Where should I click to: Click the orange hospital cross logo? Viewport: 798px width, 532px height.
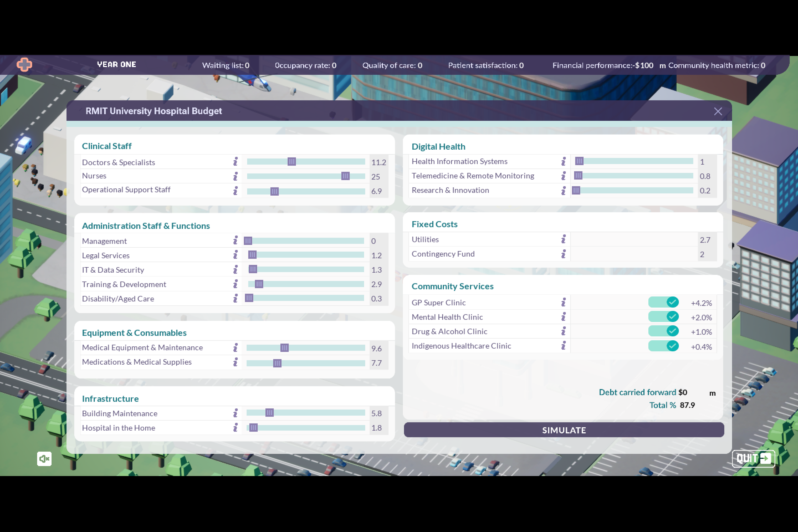point(24,65)
